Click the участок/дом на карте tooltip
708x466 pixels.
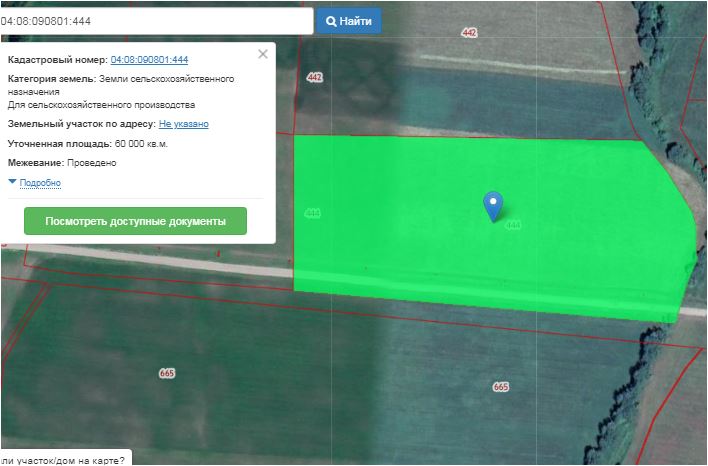(65, 459)
